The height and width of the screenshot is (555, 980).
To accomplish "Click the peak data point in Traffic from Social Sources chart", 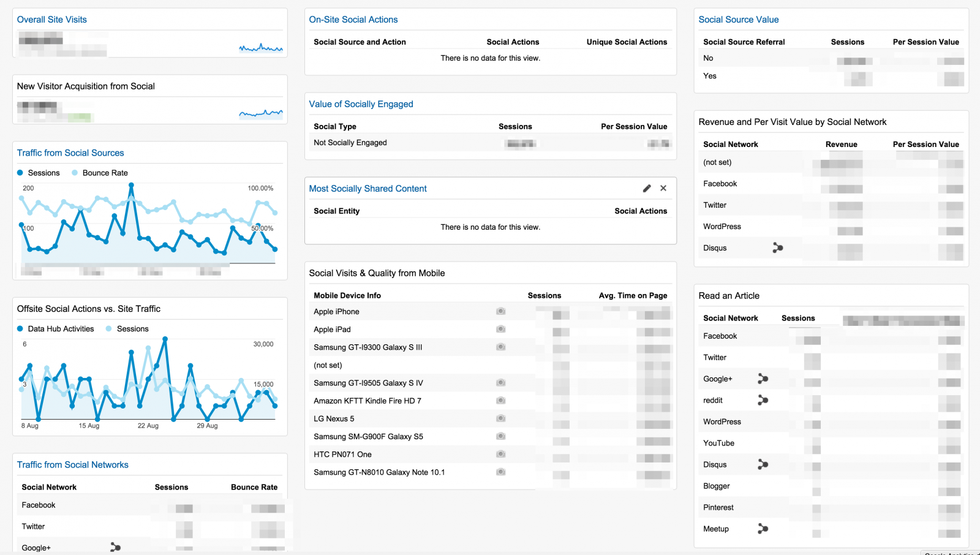I will click(131, 185).
